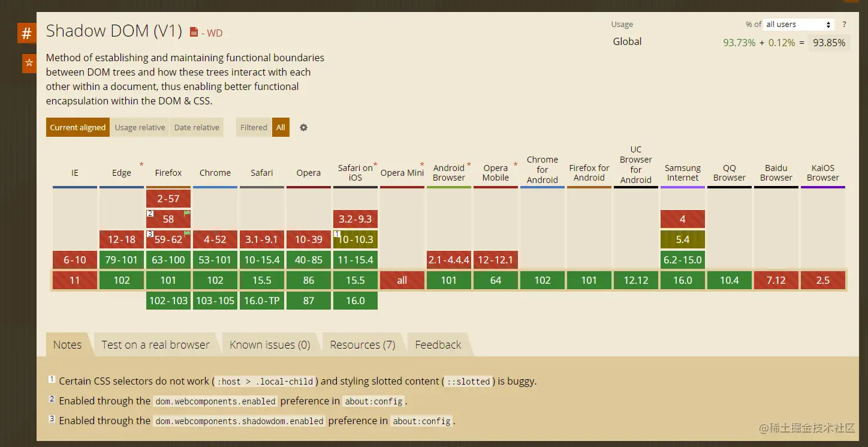868x447 pixels.
Task: Click the UC Browser 12.12 cell
Action: [x=636, y=280]
